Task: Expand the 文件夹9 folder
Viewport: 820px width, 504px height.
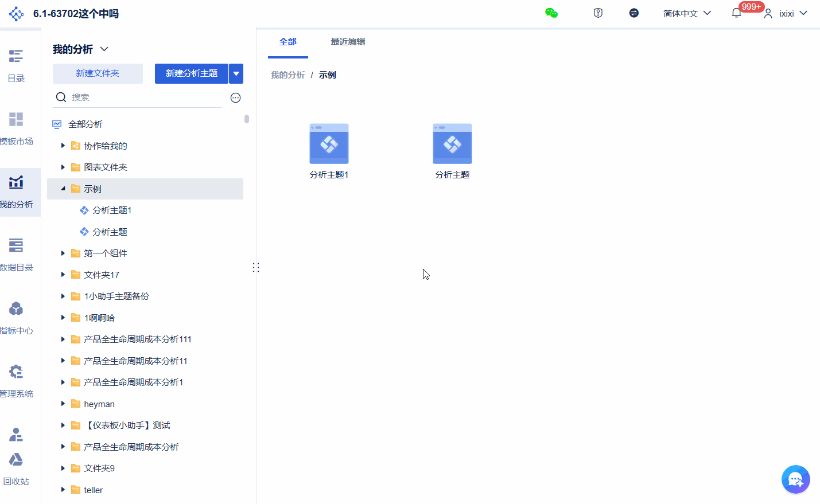Action: [63, 468]
